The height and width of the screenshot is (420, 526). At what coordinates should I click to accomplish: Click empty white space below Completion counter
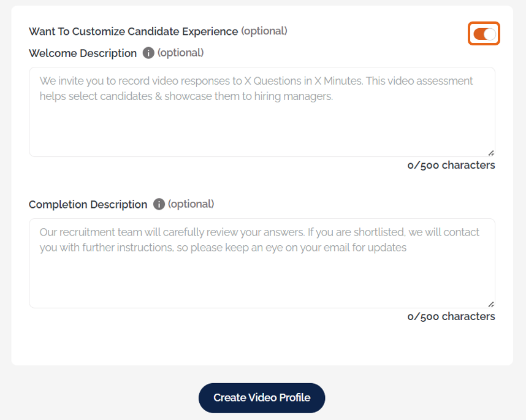tap(262, 345)
